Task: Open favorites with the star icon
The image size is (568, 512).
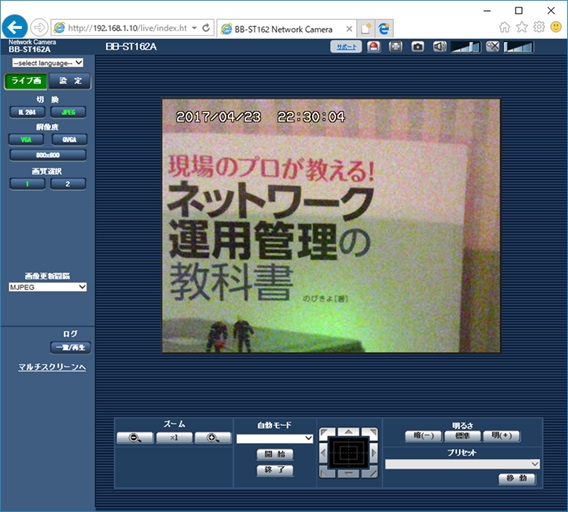Action: click(x=522, y=27)
